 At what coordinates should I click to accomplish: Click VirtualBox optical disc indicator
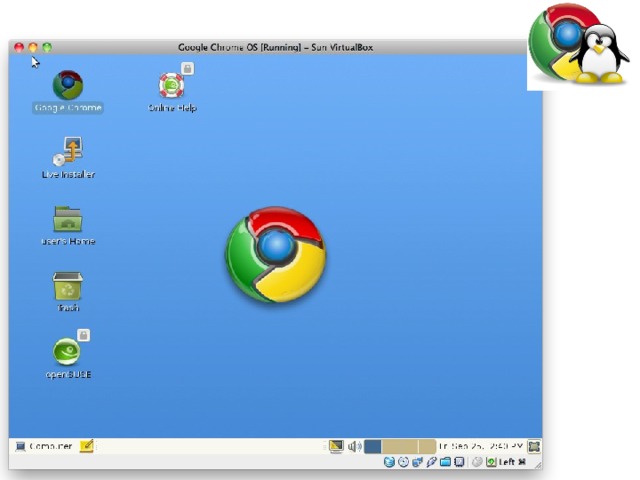coord(403,462)
